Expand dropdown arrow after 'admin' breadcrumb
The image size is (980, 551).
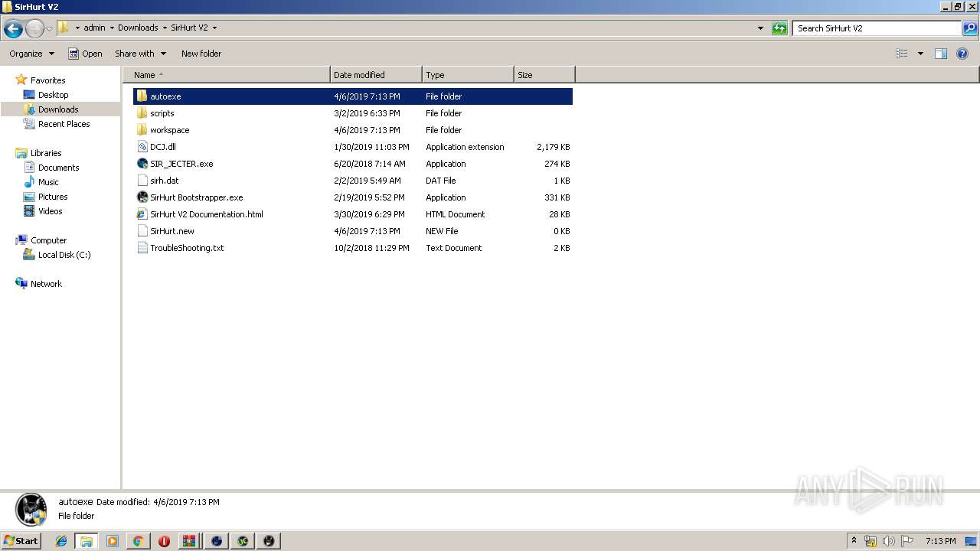pyautogui.click(x=112, y=28)
